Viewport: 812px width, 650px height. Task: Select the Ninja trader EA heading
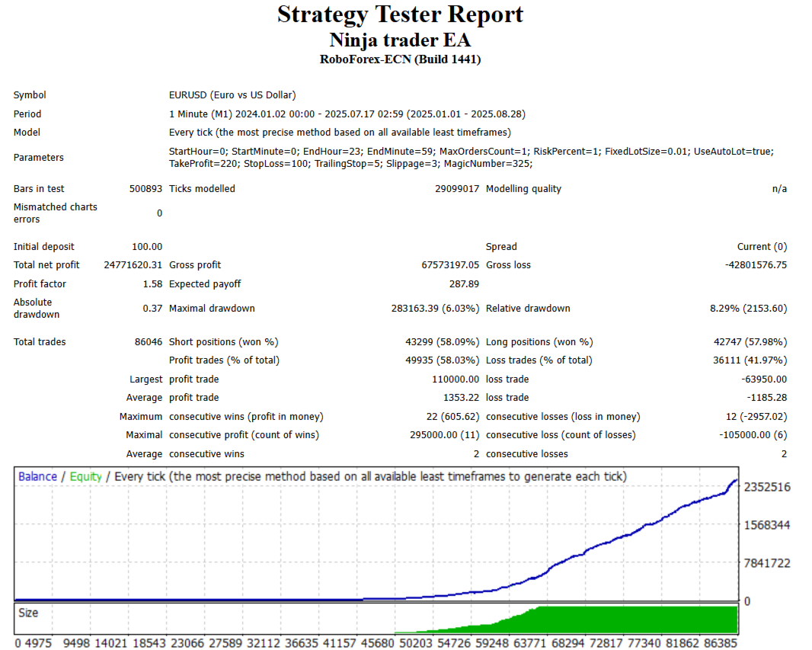pyautogui.click(x=400, y=40)
